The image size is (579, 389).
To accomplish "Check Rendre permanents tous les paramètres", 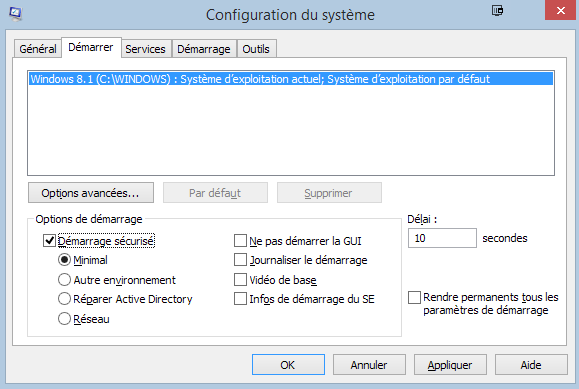I will pyautogui.click(x=414, y=297).
